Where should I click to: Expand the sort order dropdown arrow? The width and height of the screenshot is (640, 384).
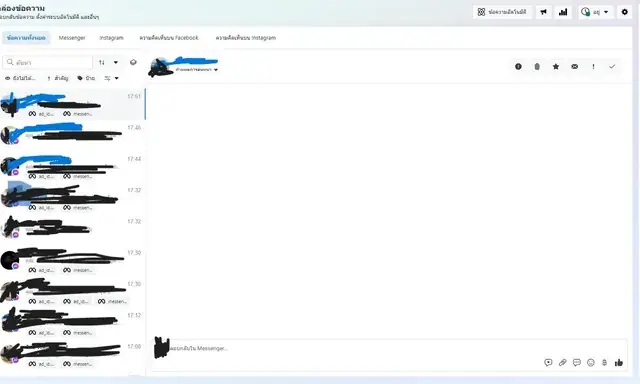coord(116,62)
